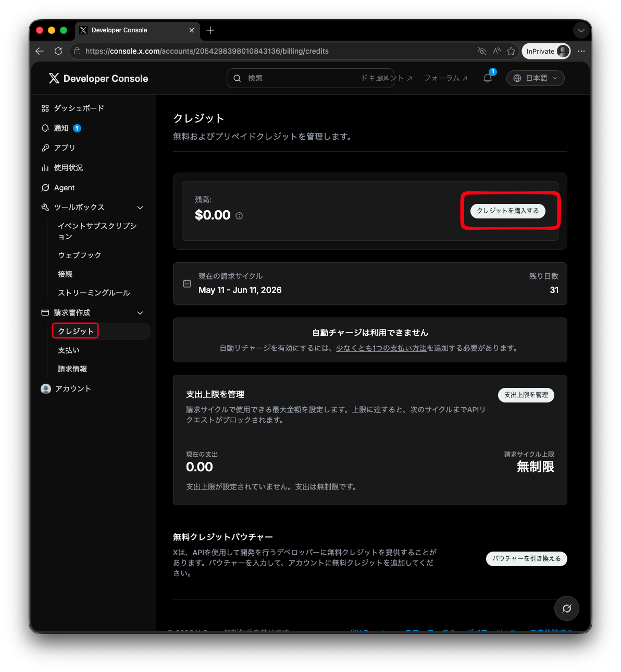Select the Developer Console browser tab

(x=138, y=30)
